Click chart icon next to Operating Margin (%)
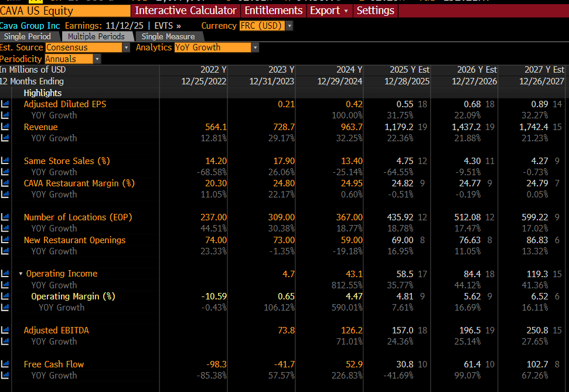 [x=5, y=296]
